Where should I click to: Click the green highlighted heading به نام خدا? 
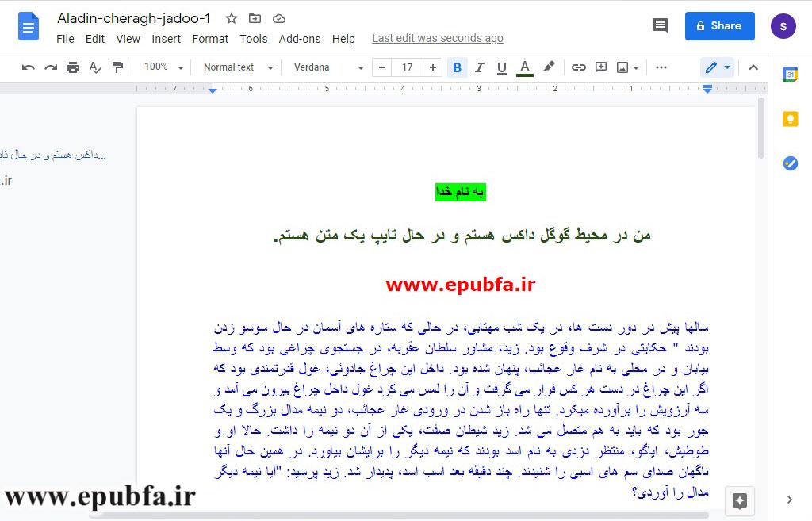click(460, 192)
